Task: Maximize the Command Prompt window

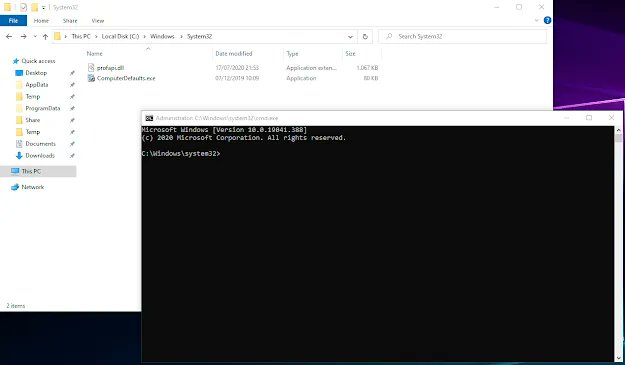Action: [x=589, y=118]
